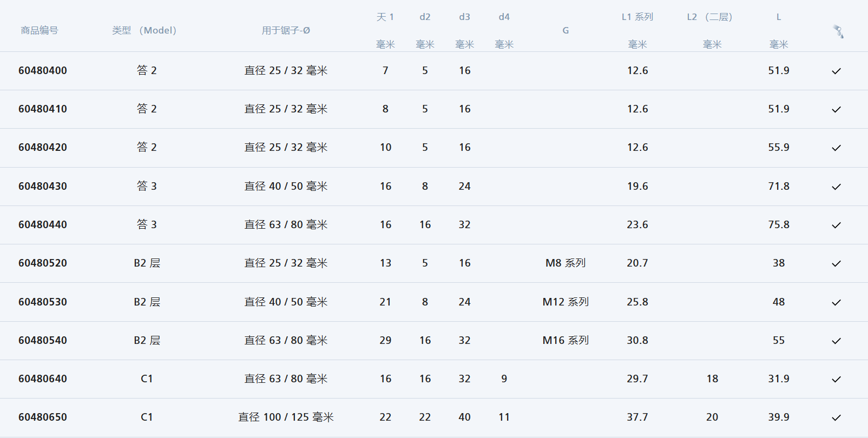The width and height of the screenshot is (868, 438).
Task: Open product number 60480400
Action: 43,70
